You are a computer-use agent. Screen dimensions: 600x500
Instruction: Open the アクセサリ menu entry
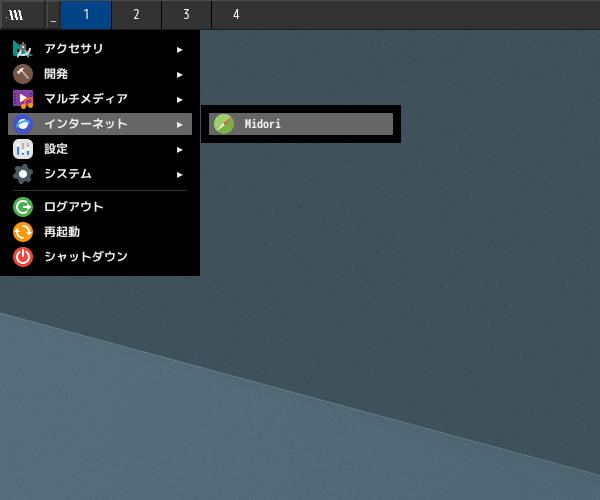(100, 49)
